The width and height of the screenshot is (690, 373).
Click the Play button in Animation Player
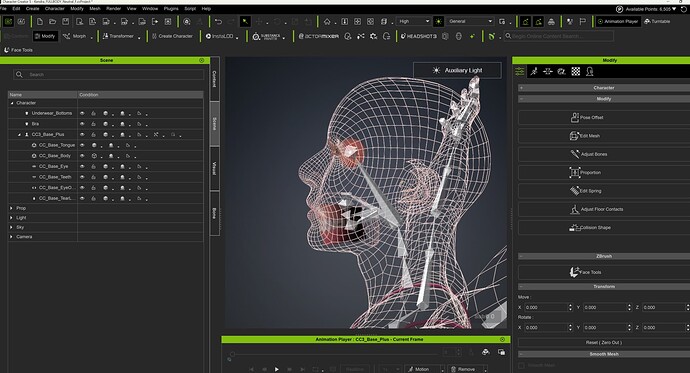tap(276, 369)
